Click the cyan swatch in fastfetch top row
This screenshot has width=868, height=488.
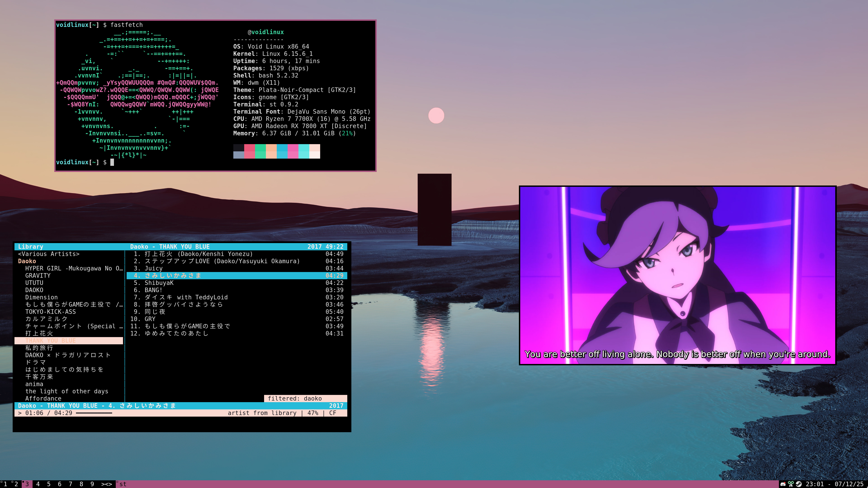(x=304, y=148)
